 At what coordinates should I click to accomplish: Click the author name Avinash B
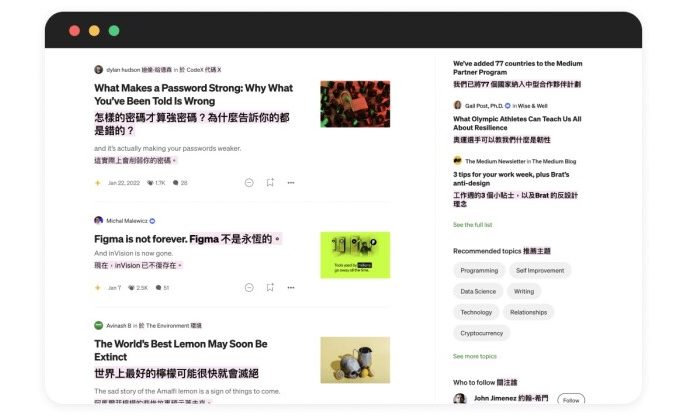tap(119, 326)
